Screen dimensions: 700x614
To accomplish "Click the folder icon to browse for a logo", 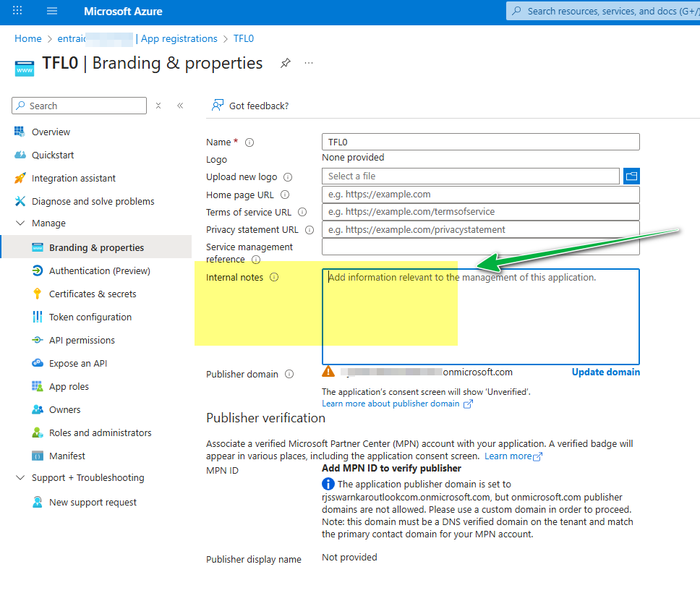I will (631, 176).
